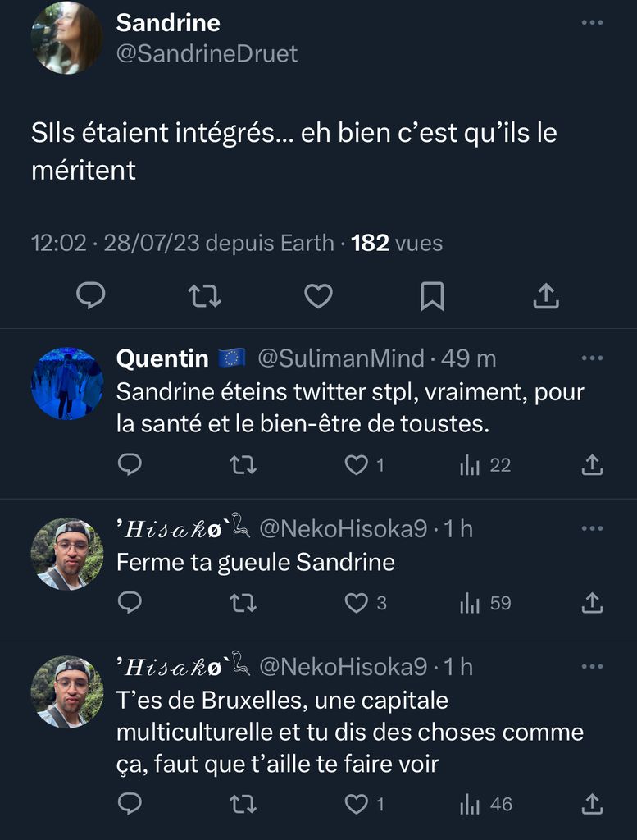The height and width of the screenshot is (840, 637).
Task: Open more options on Quentin's reply
Action: pyautogui.click(x=592, y=358)
